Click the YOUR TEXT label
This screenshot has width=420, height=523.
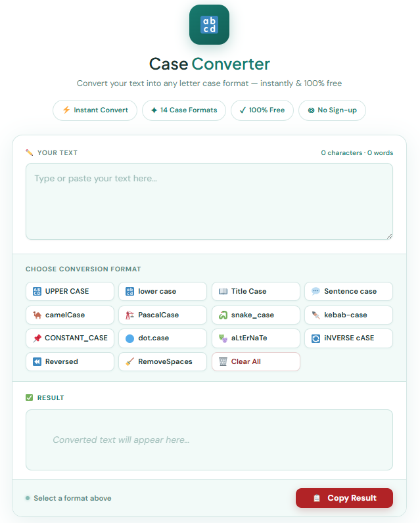(57, 153)
